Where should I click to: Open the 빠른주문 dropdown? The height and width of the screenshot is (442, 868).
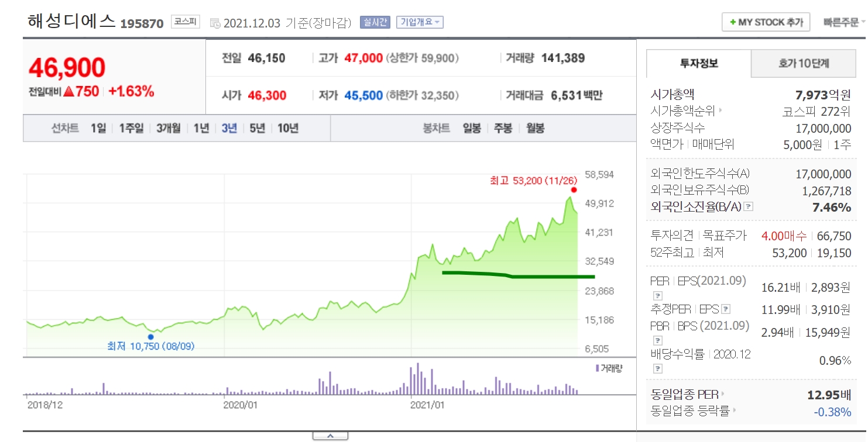(844, 22)
